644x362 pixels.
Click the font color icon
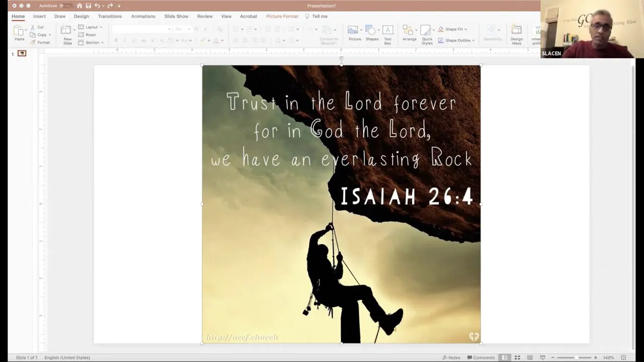[216, 40]
